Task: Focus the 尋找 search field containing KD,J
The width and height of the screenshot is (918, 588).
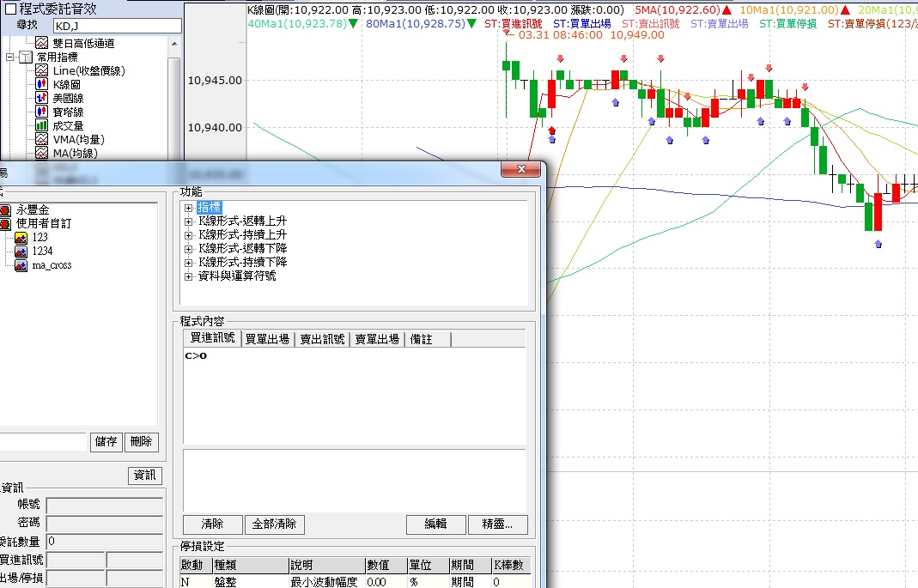Action: [117, 26]
